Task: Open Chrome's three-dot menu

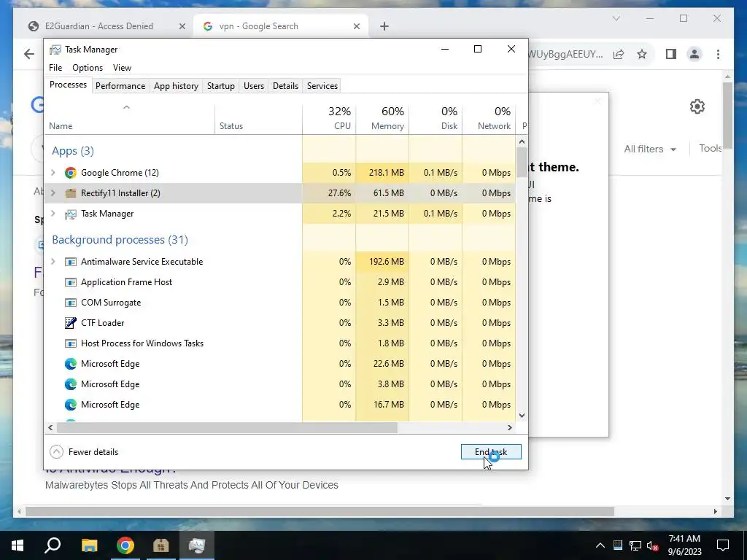Action: tap(718, 54)
